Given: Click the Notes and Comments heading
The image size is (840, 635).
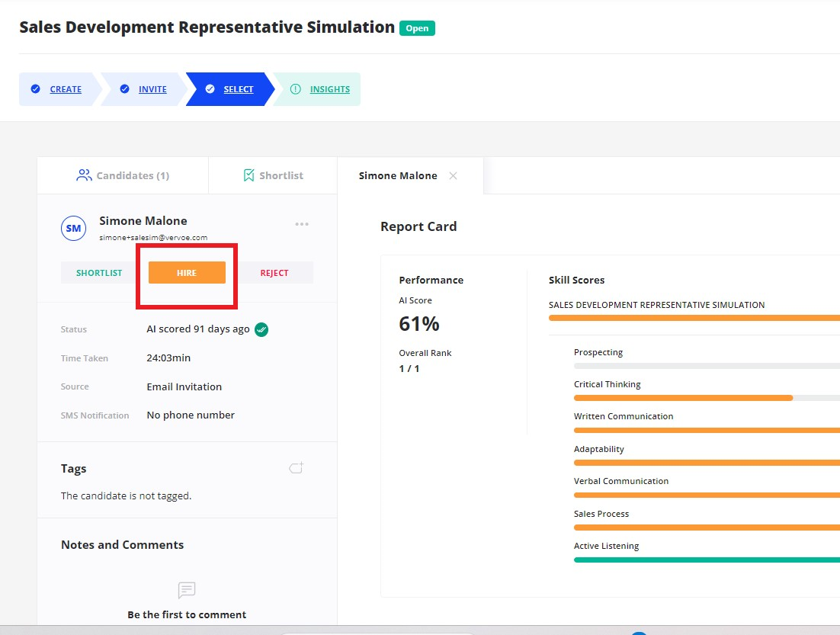Looking at the screenshot, I should pyautogui.click(x=122, y=545).
